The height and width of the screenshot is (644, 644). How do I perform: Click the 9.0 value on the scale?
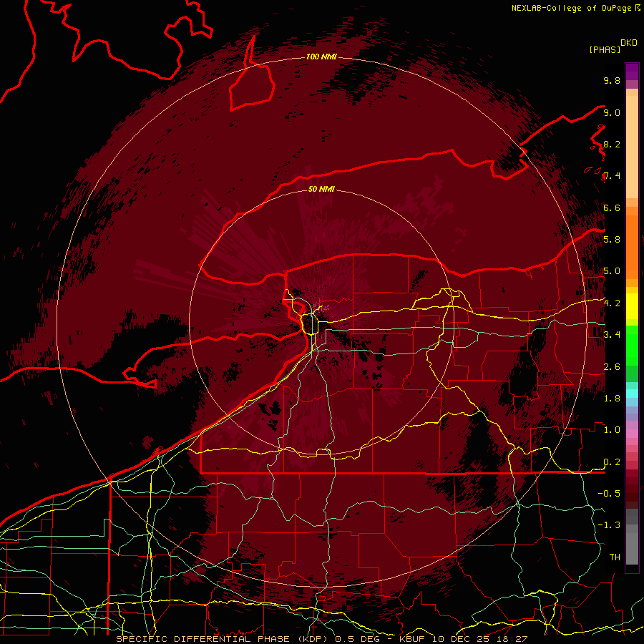(x=612, y=112)
